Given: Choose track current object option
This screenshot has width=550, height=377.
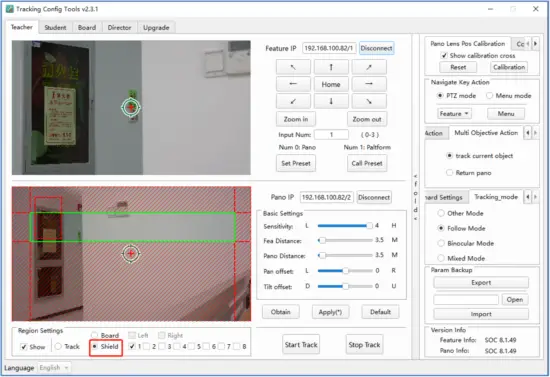Looking at the screenshot, I should pos(449,156).
